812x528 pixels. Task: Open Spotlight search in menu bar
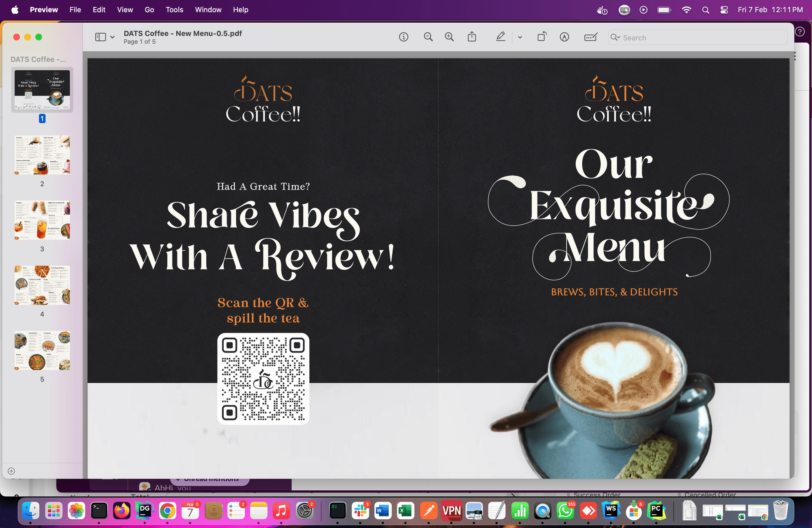[x=706, y=10]
